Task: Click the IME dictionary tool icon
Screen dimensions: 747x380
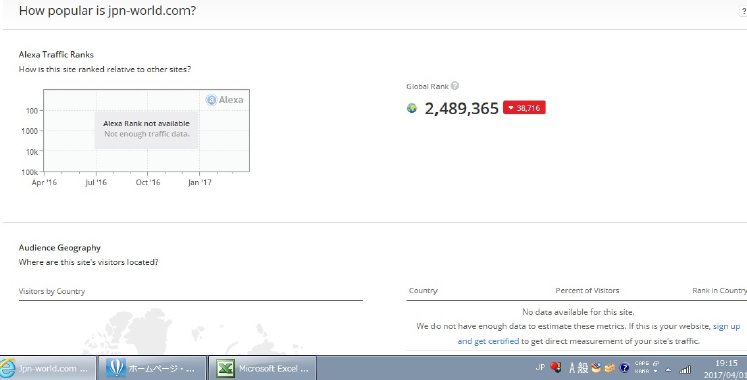Action: (596, 367)
